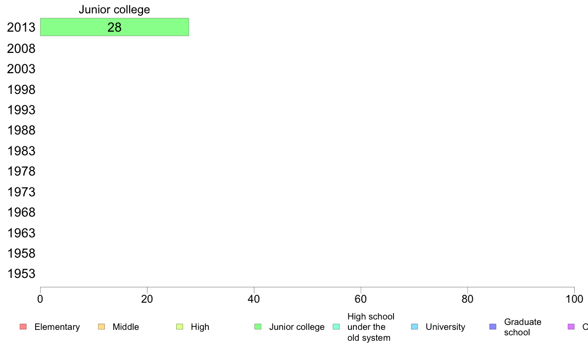The image size is (588, 364).
Task: Click the University legend text
Action: tap(445, 327)
